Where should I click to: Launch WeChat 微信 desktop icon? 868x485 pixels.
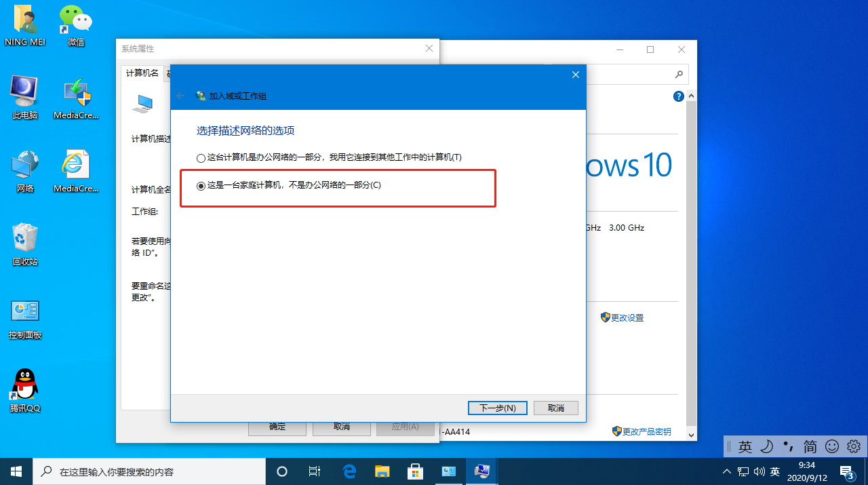tap(75, 20)
